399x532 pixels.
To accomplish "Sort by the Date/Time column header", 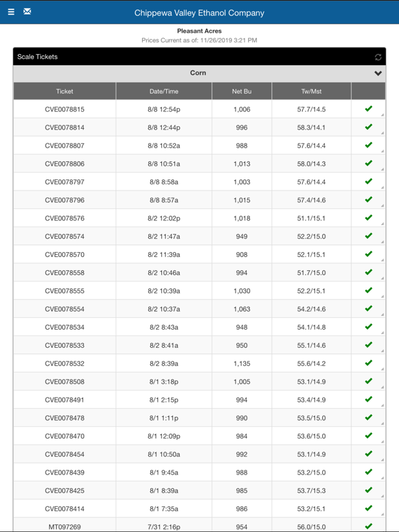I will (x=164, y=91).
